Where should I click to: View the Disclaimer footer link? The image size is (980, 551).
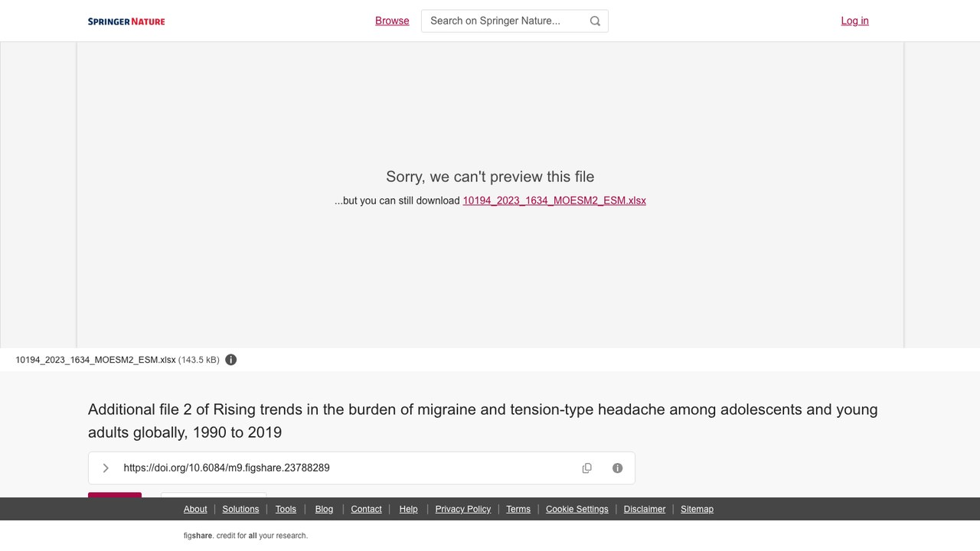pyautogui.click(x=645, y=509)
